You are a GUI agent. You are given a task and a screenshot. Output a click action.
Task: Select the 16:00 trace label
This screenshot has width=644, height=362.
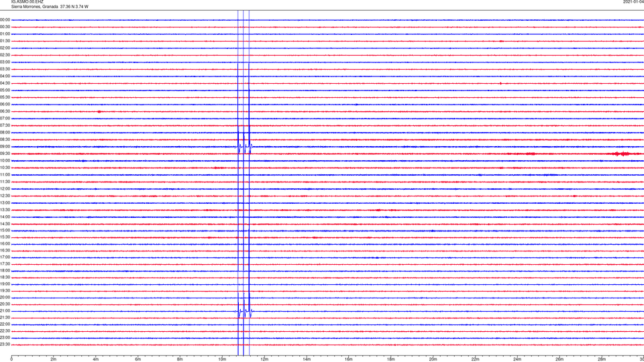[x=5, y=243]
